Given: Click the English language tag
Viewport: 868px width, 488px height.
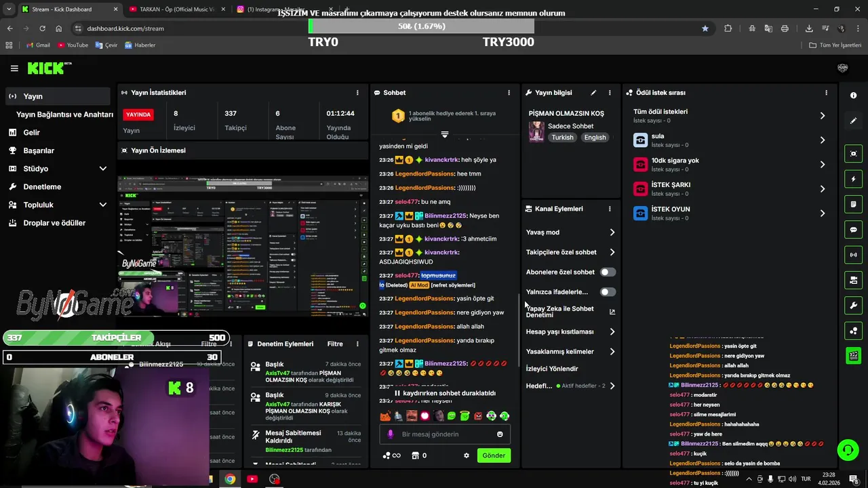Looking at the screenshot, I should pos(595,138).
